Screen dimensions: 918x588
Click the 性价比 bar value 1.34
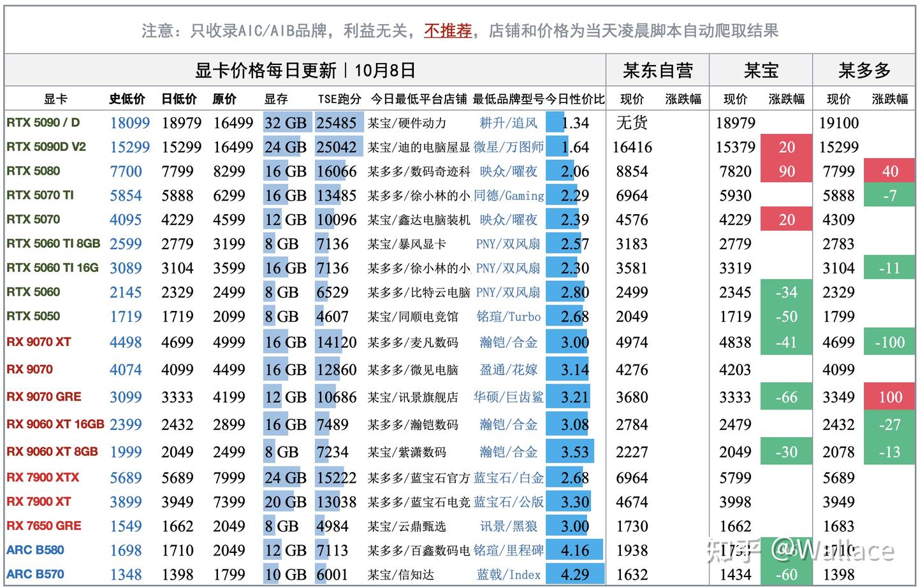tap(575, 123)
